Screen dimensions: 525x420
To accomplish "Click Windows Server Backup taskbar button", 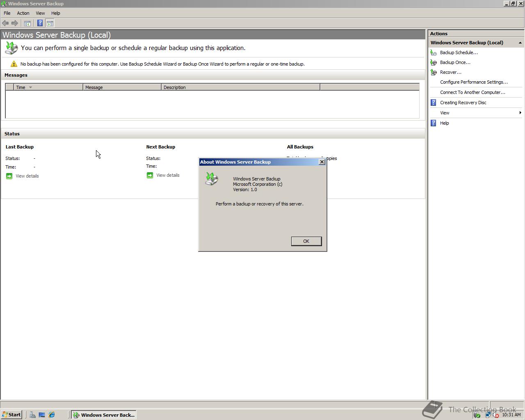I will 103,415.
